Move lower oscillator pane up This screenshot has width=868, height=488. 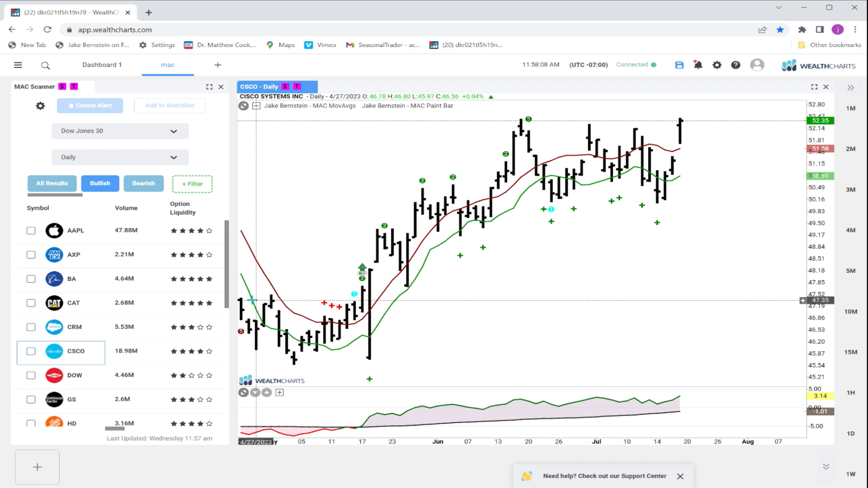pos(267,393)
